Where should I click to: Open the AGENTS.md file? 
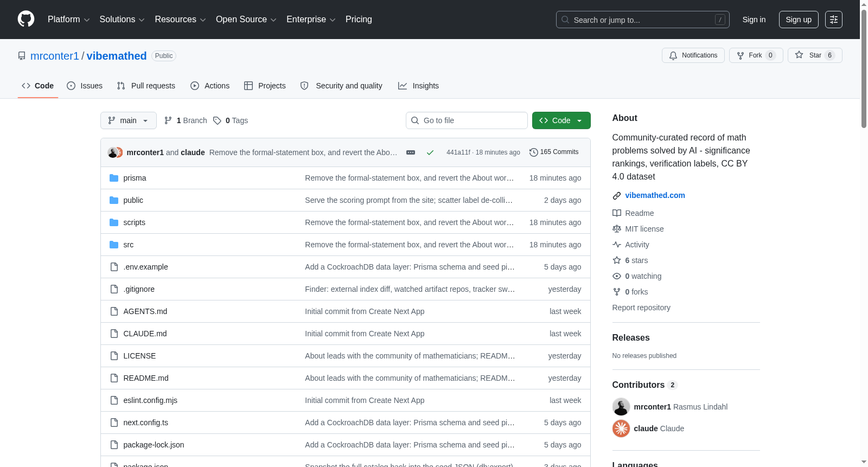click(145, 311)
